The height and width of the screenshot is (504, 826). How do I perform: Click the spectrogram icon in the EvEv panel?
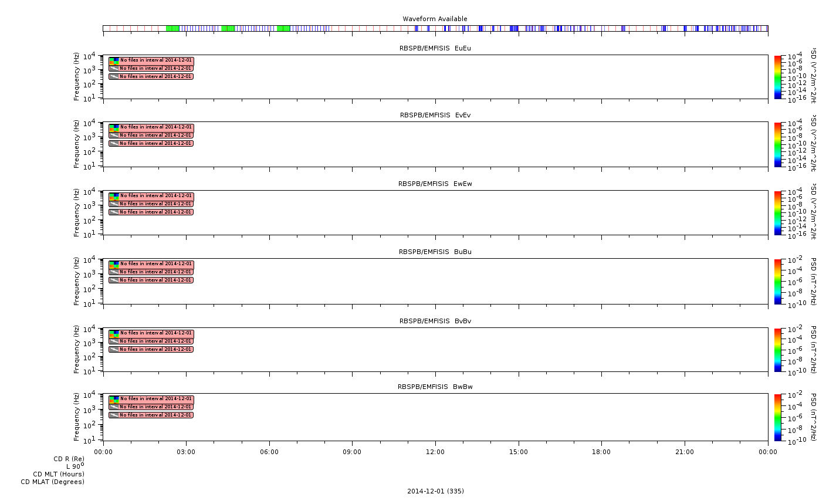click(x=114, y=127)
